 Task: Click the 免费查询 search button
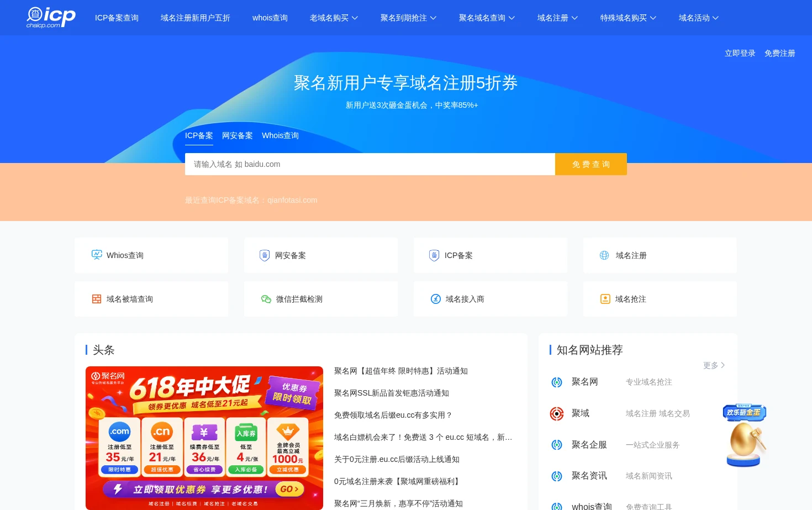[x=591, y=164]
